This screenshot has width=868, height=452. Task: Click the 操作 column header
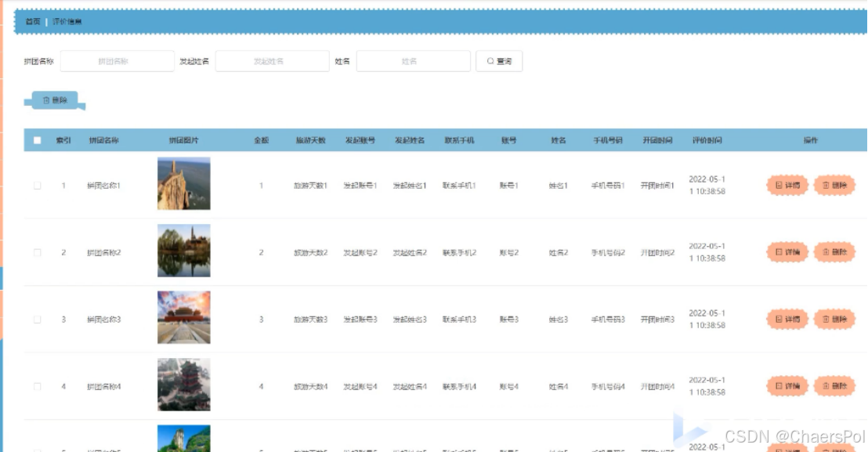(x=811, y=140)
